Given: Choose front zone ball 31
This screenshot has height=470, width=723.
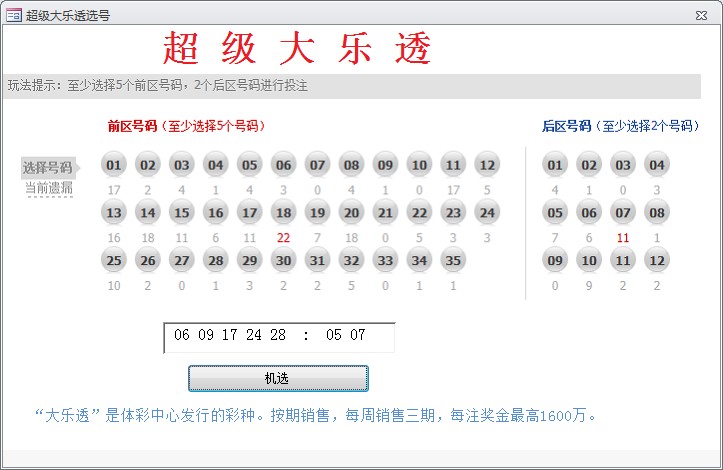Looking at the screenshot, I should (x=317, y=260).
